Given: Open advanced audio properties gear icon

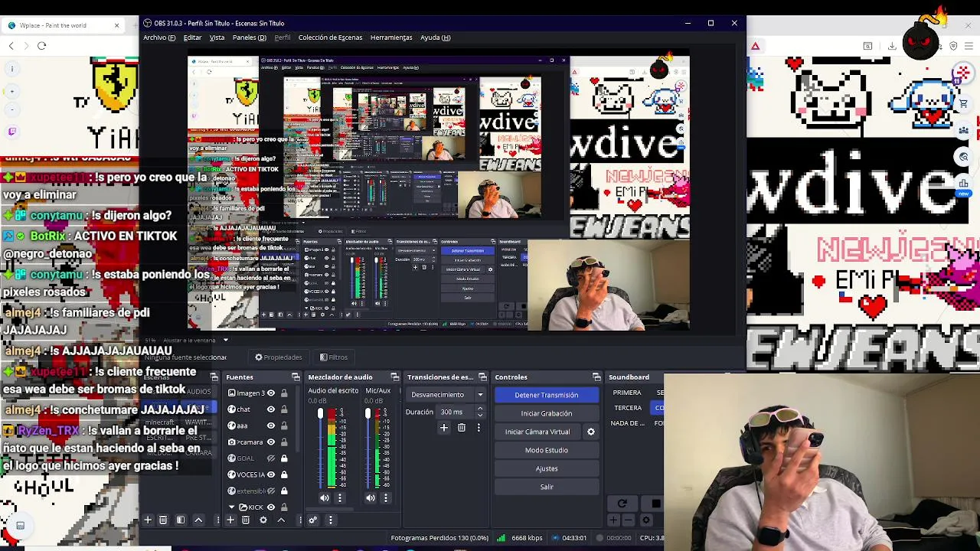Looking at the screenshot, I should point(312,520).
